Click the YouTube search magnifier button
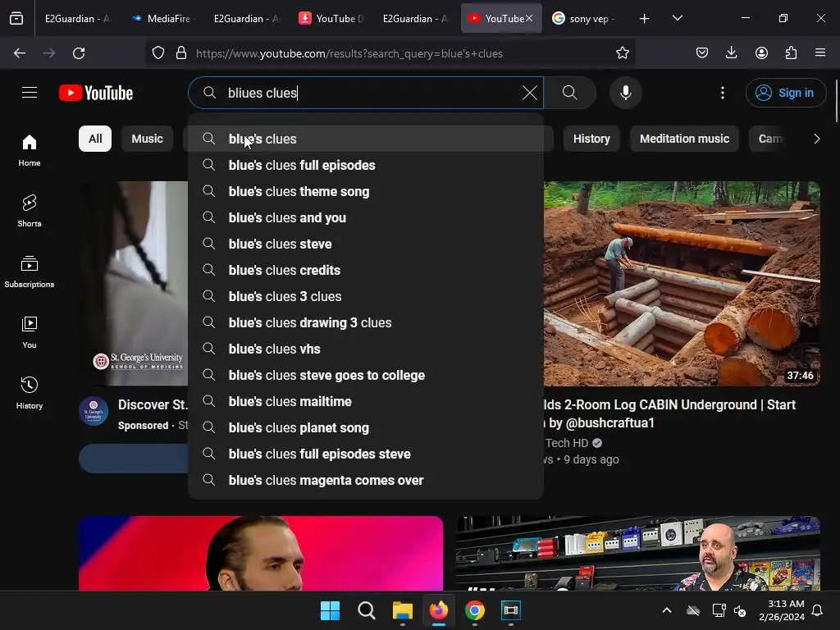This screenshot has width=840, height=630. point(569,93)
